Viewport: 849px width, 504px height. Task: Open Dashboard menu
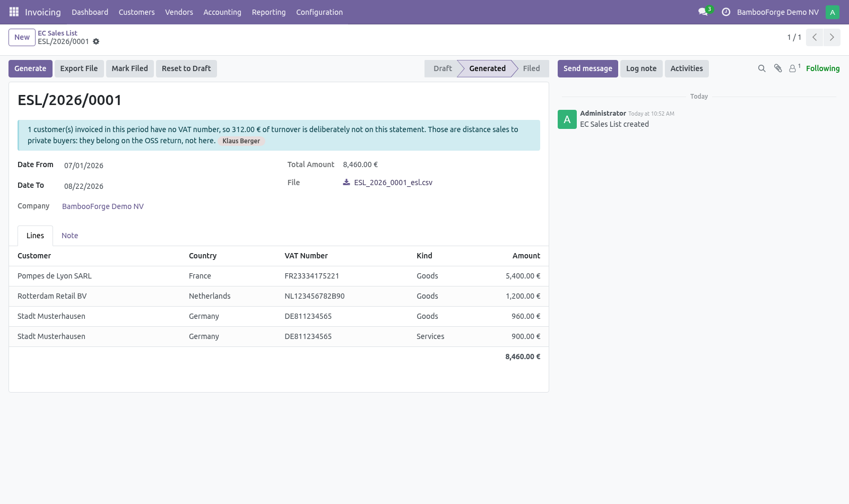pos(90,12)
